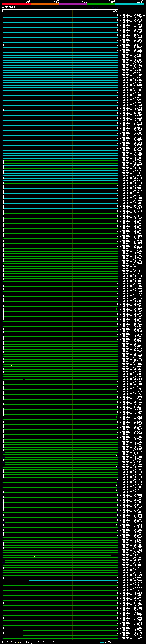Open hit UniRef100_Q3TIC8
Image resolution: width=146 pixels, height=644 pixels.
pyautogui.click(x=131, y=429)
